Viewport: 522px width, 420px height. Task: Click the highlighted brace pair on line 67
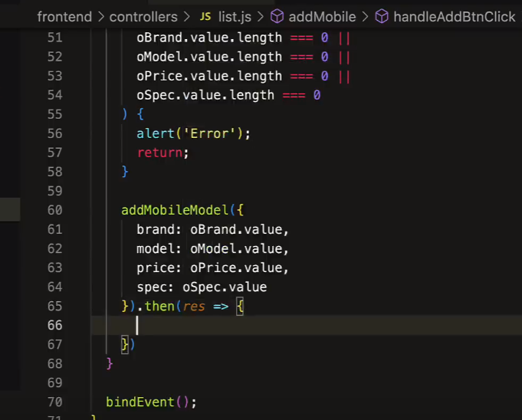[x=125, y=345]
